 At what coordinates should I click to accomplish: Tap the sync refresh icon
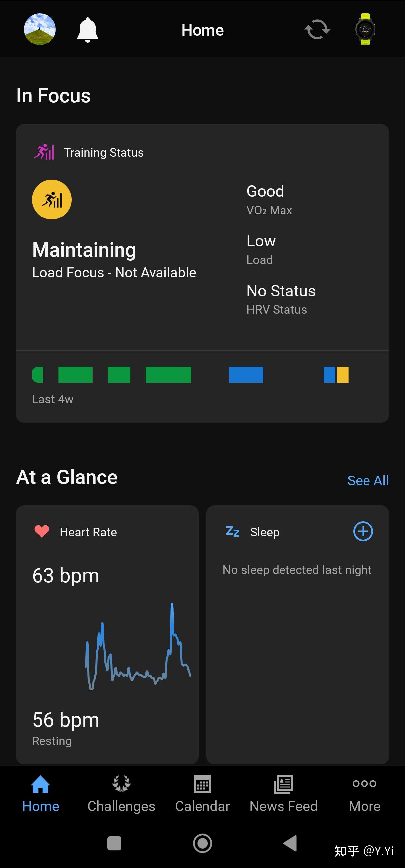tap(317, 29)
